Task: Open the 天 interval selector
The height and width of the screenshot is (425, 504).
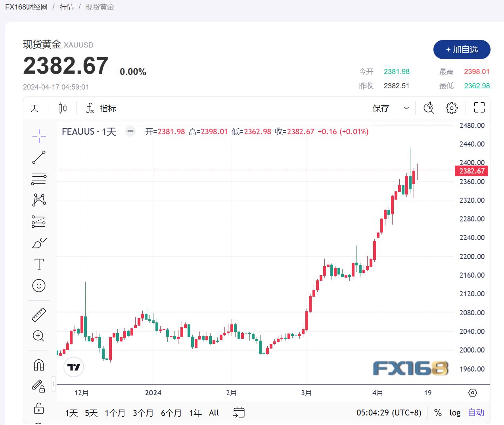Action: point(34,108)
